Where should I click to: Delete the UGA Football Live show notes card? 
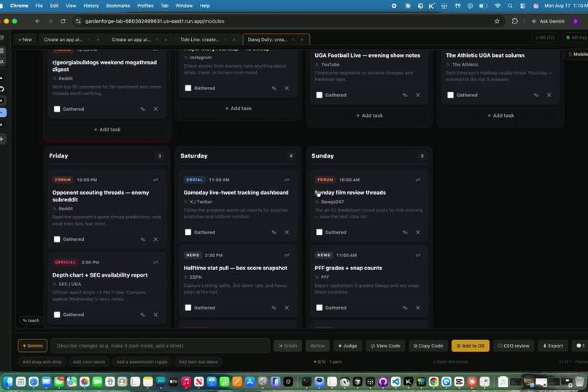click(x=418, y=96)
